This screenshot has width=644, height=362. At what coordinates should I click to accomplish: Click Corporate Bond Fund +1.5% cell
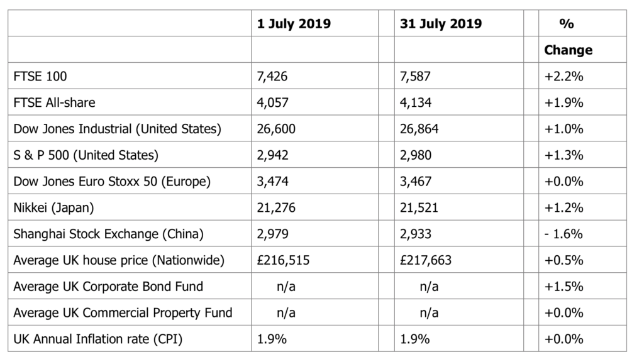563,287
